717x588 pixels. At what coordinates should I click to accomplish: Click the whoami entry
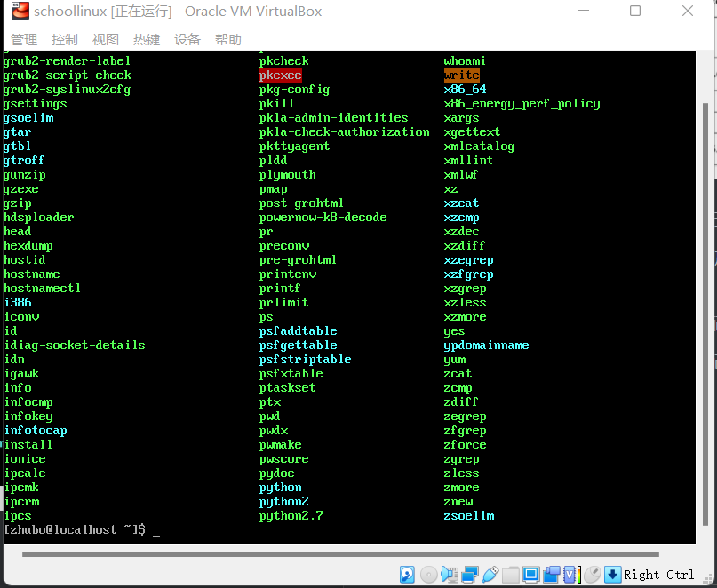[465, 60]
